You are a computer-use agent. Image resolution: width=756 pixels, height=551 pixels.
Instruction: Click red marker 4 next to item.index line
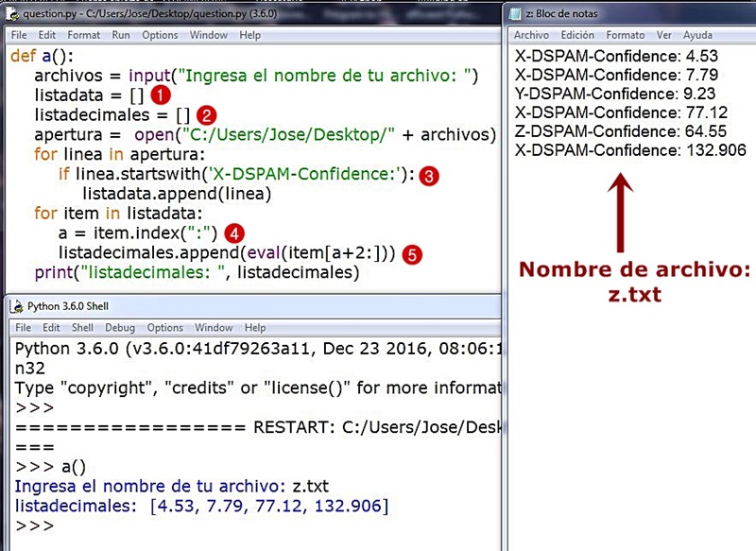(233, 232)
